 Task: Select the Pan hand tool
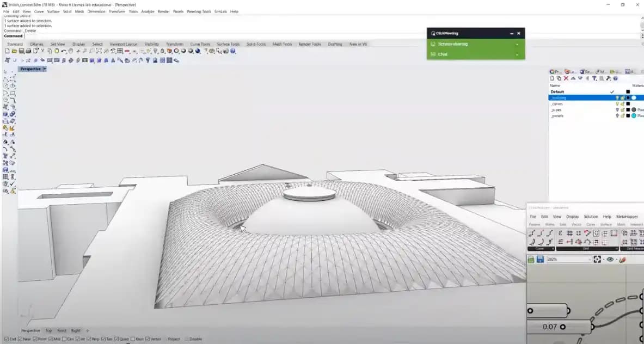[71, 51]
